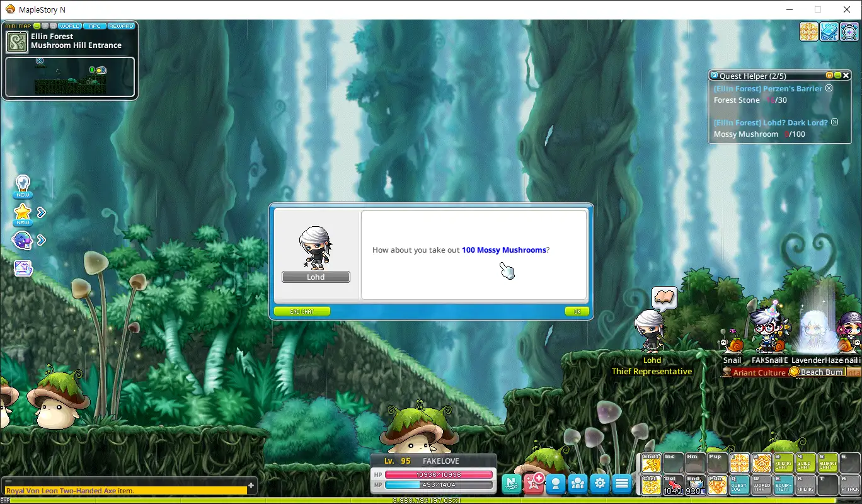
Task: Click hotkey 1 skill slot
Action: (740, 463)
